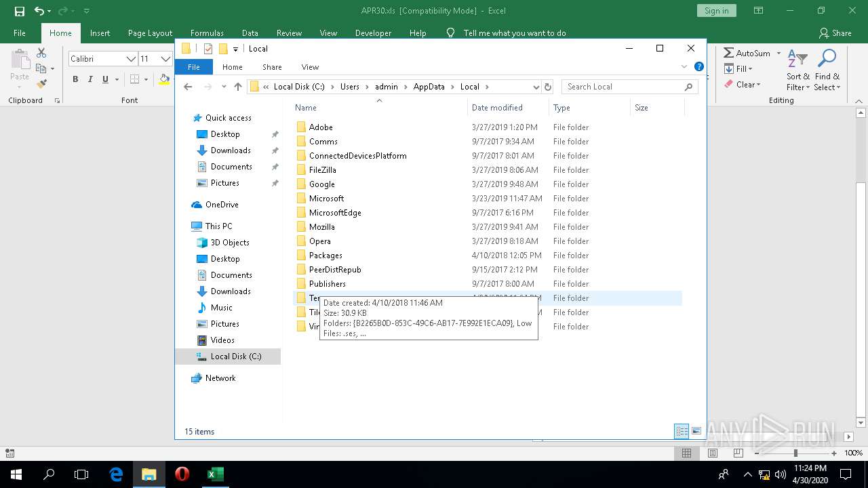
Task: Select the Adobe folder
Action: [x=321, y=127]
